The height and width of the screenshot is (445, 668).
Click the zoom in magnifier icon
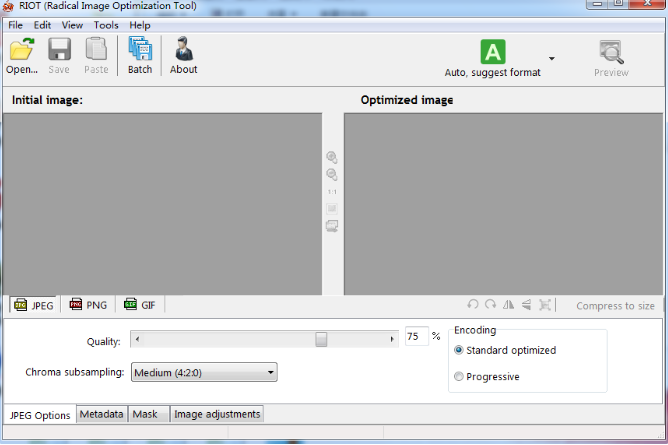332,157
